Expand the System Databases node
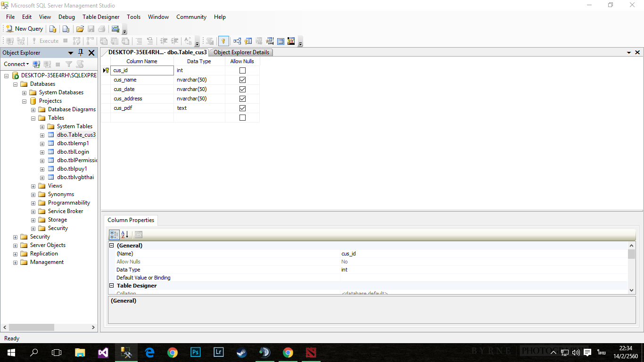Screen dimensions: 644x362 [25, 92]
